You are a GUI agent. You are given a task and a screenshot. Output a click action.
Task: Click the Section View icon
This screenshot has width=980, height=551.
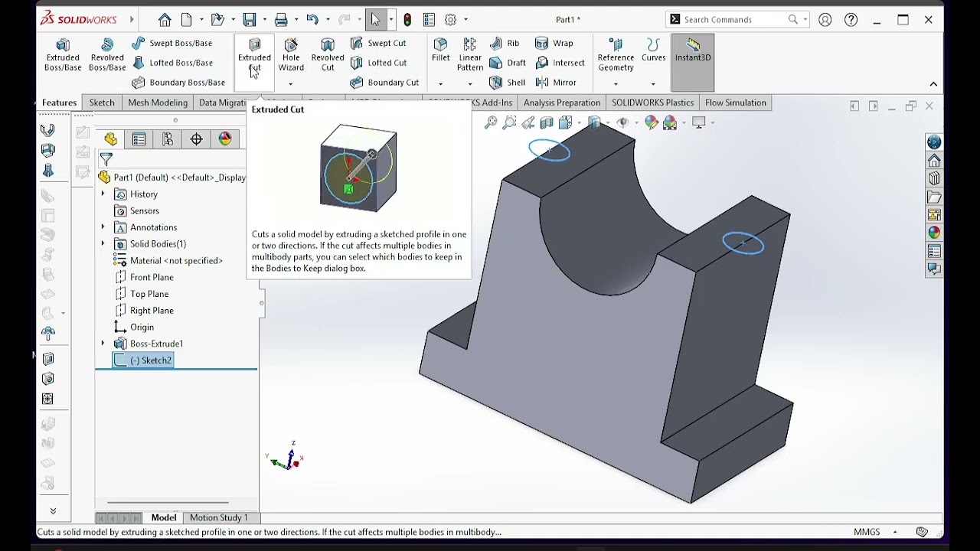click(x=547, y=122)
